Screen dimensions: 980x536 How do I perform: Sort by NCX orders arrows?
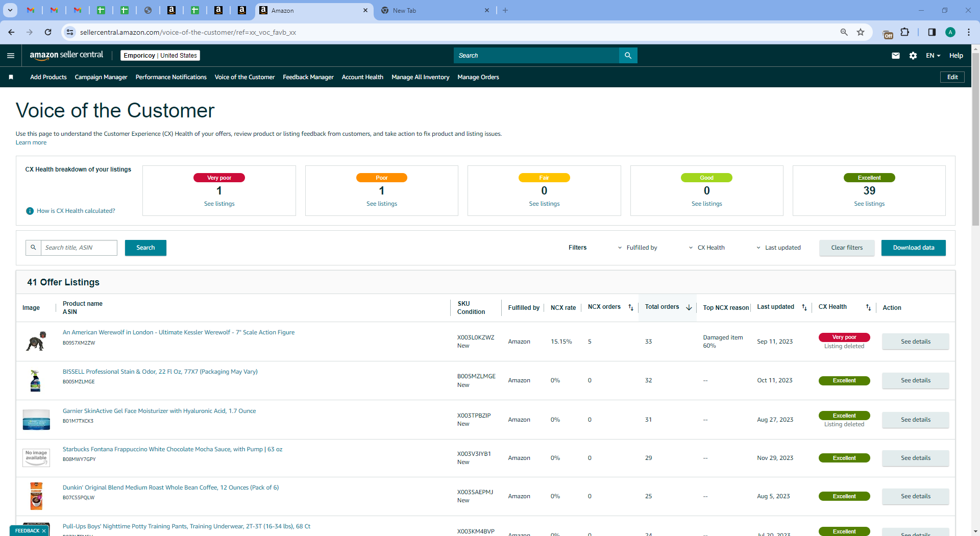[631, 307]
